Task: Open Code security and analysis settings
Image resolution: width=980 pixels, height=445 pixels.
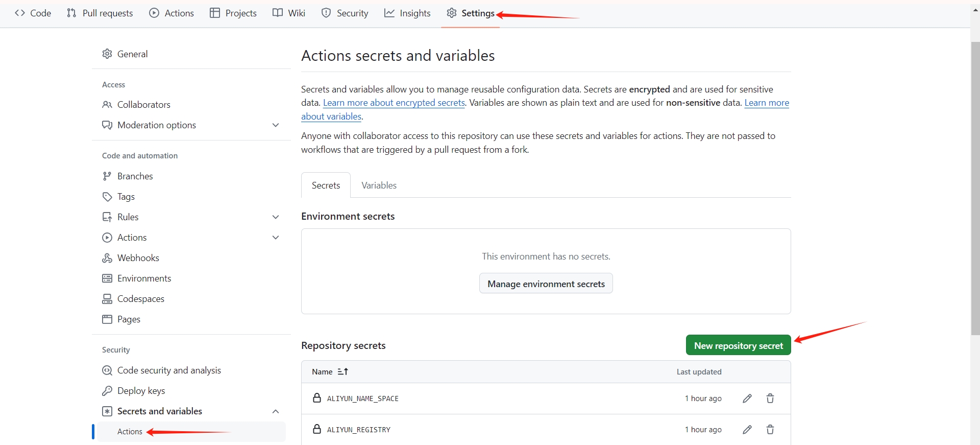Action: 168,370
